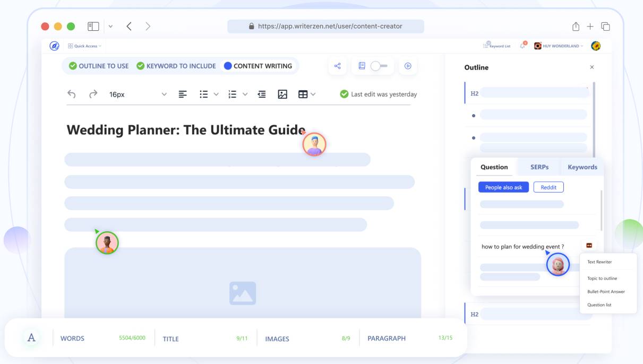The width and height of the screenshot is (643, 364).
Task: Click the insert table icon
Action: (x=303, y=94)
